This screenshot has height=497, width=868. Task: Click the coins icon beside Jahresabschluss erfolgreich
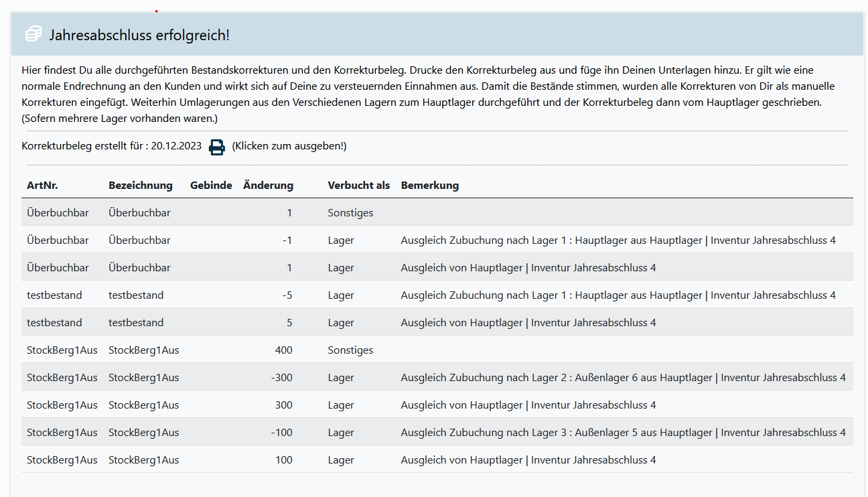click(x=33, y=35)
